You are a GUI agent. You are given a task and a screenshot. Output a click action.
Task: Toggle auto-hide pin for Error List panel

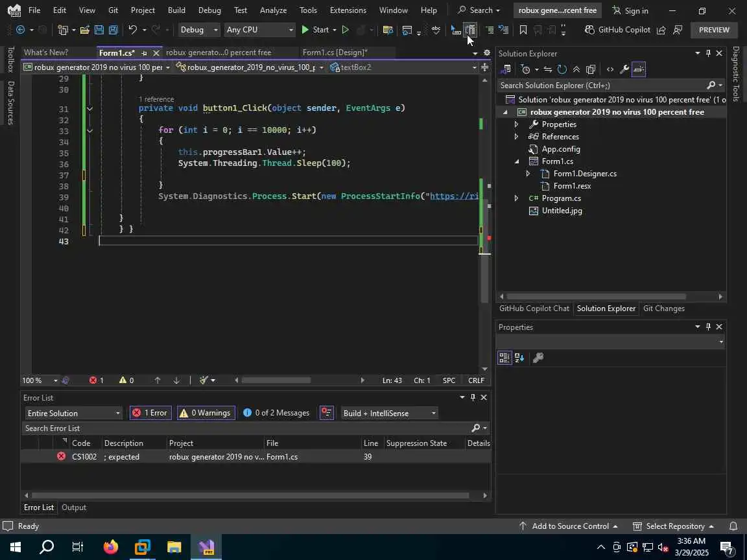tap(473, 397)
